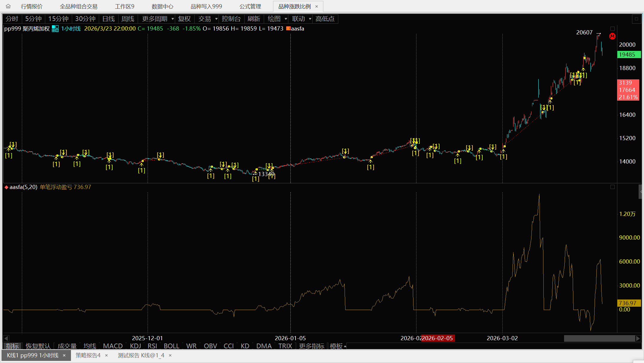Open the 策略报告4 bottom tab
Viewport: 644px width, 363px height.
pyautogui.click(x=88, y=356)
